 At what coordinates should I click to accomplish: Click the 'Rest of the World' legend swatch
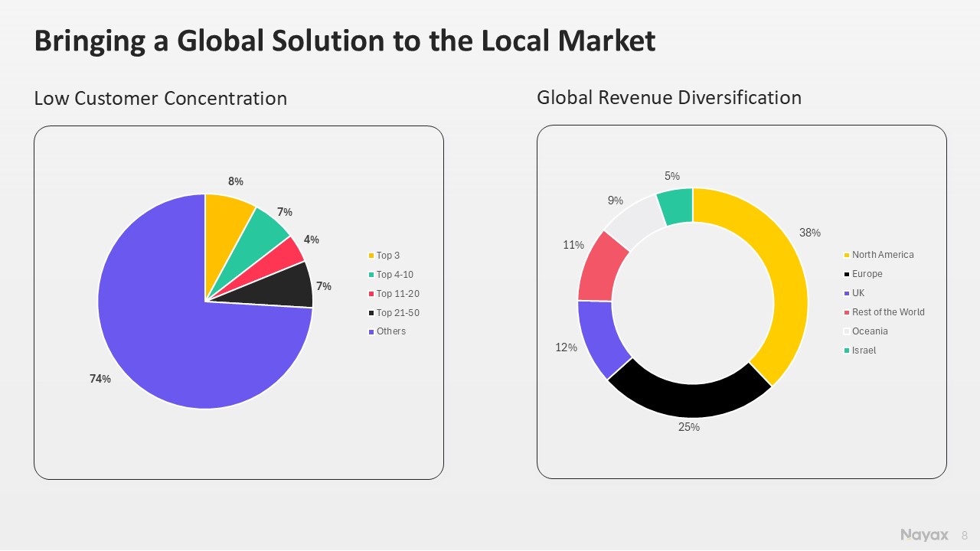847,312
